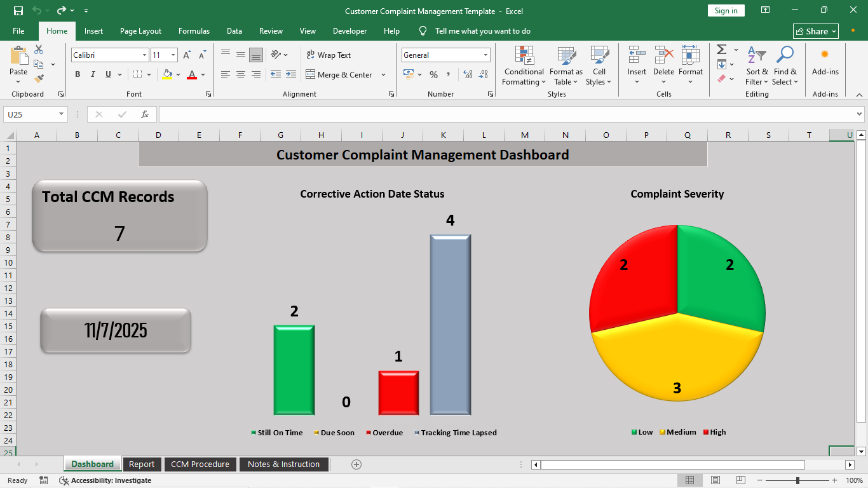Click the Format Painter brush icon

pyautogui.click(x=39, y=79)
